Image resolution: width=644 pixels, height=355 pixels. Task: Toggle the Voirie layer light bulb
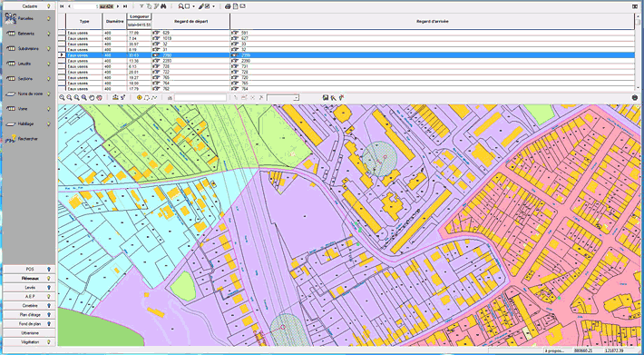pyautogui.click(x=48, y=109)
